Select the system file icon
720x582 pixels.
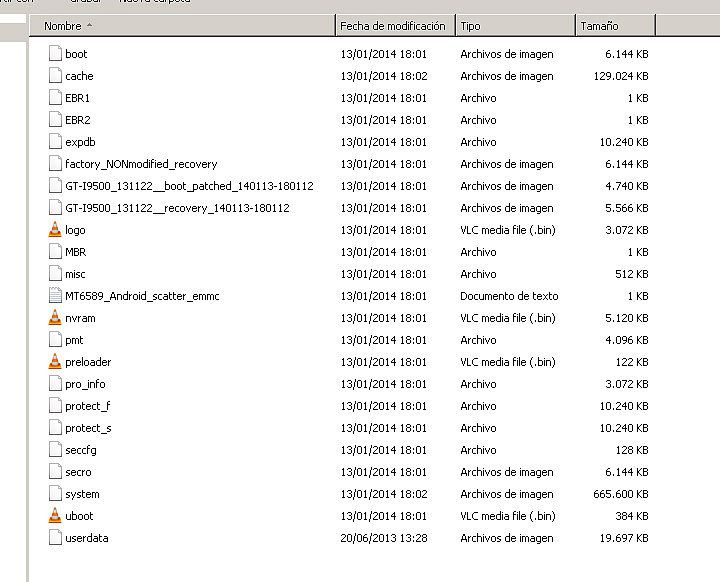coord(55,494)
